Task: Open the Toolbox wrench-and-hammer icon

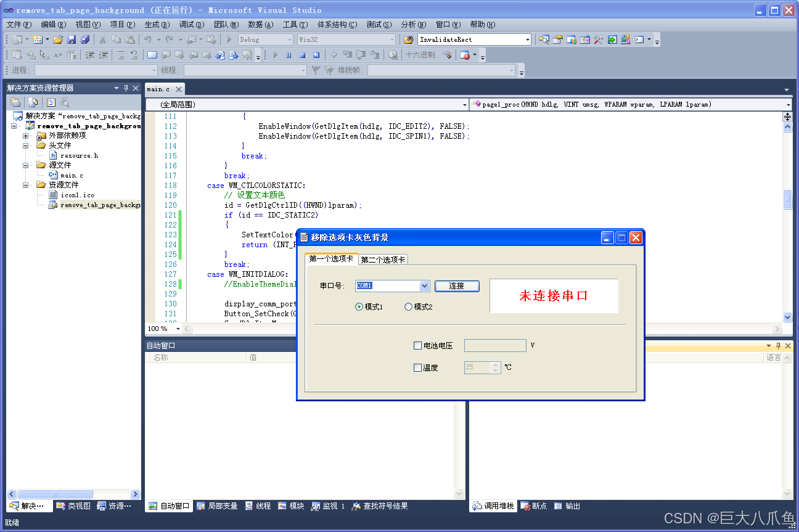Action: point(598,39)
